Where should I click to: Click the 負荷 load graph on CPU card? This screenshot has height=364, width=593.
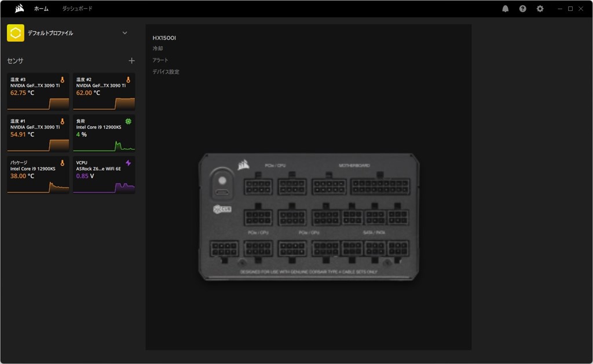point(104,145)
